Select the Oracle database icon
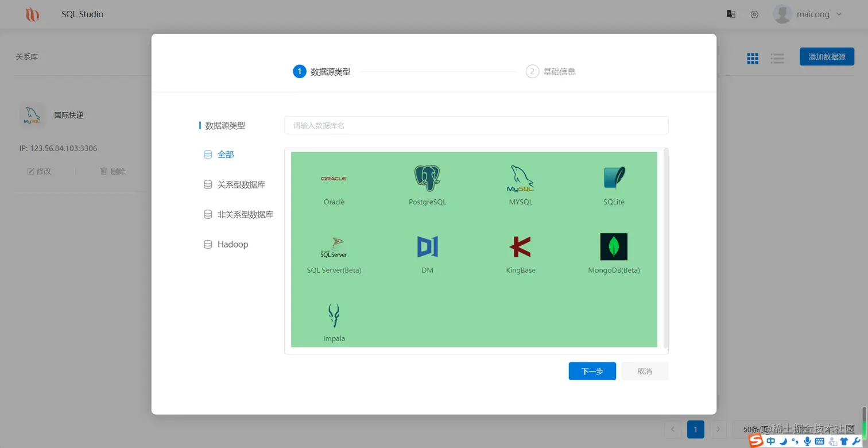This screenshot has width=868, height=448. tap(334, 179)
